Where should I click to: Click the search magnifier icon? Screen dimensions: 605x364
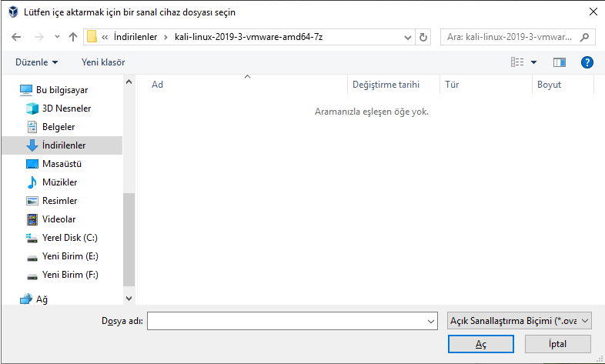[x=584, y=37]
